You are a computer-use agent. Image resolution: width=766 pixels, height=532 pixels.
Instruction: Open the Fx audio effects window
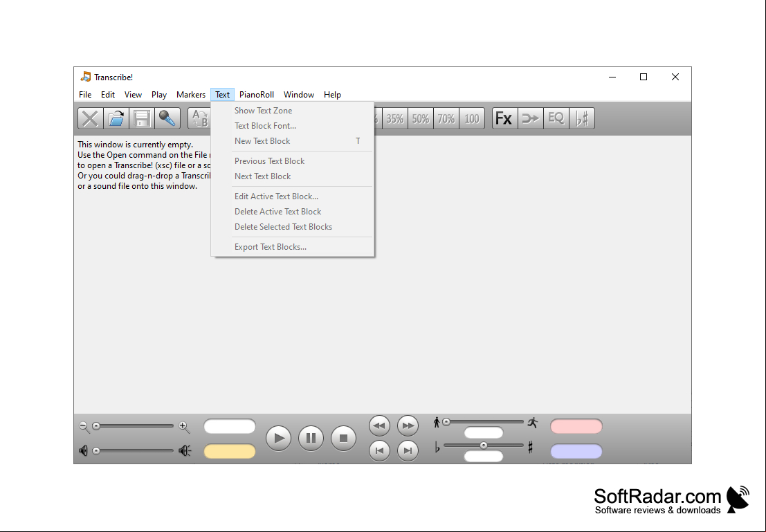pyautogui.click(x=504, y=119)
